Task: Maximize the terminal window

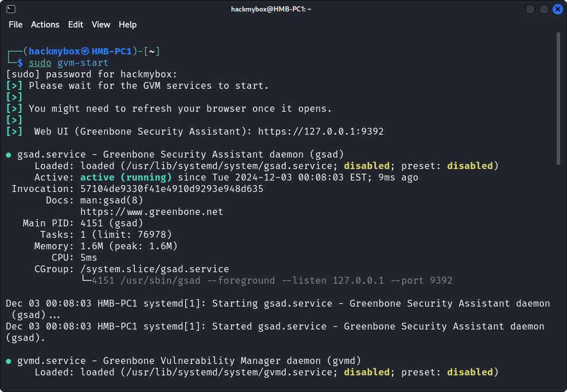Action: 543,9
